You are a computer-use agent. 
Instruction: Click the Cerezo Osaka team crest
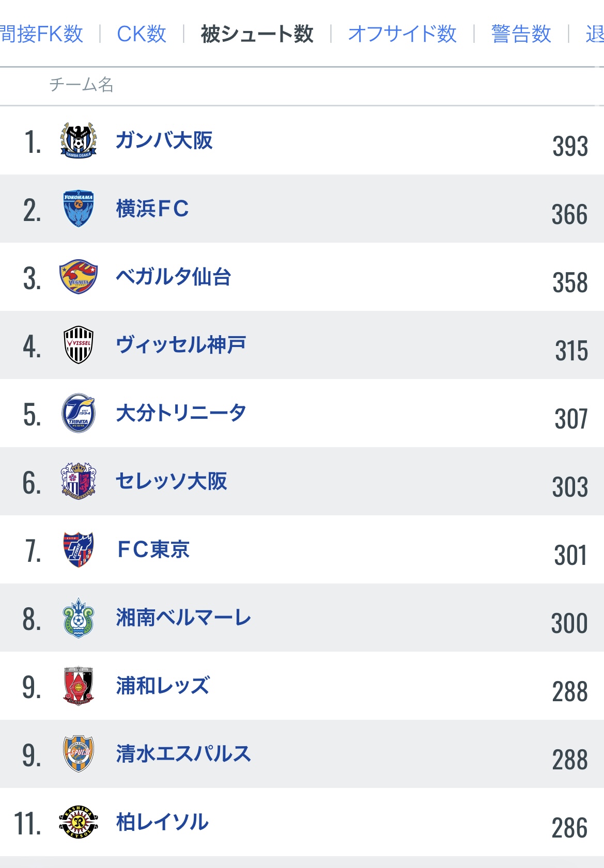coord(79,481)
